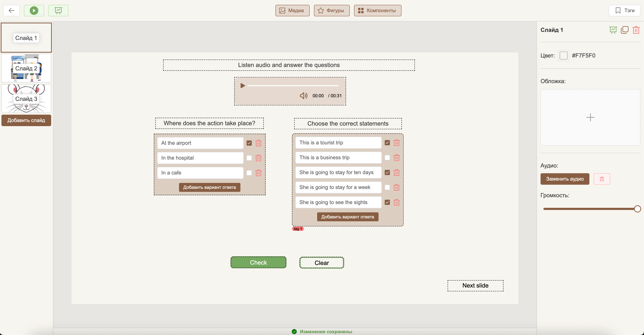Mark 'She is going to stay for a week' correct
The height and width of the screenshot is (335, 644).
387,187
